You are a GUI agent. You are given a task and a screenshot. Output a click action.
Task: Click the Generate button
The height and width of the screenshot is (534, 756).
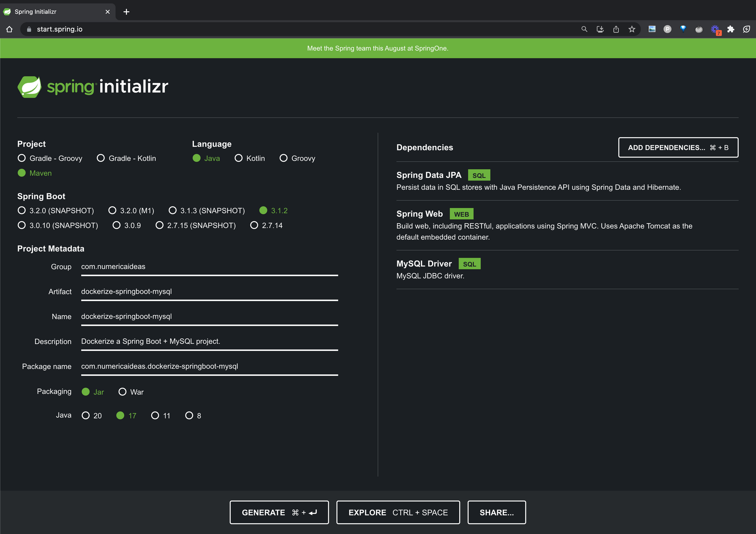(x=279, y=512)
